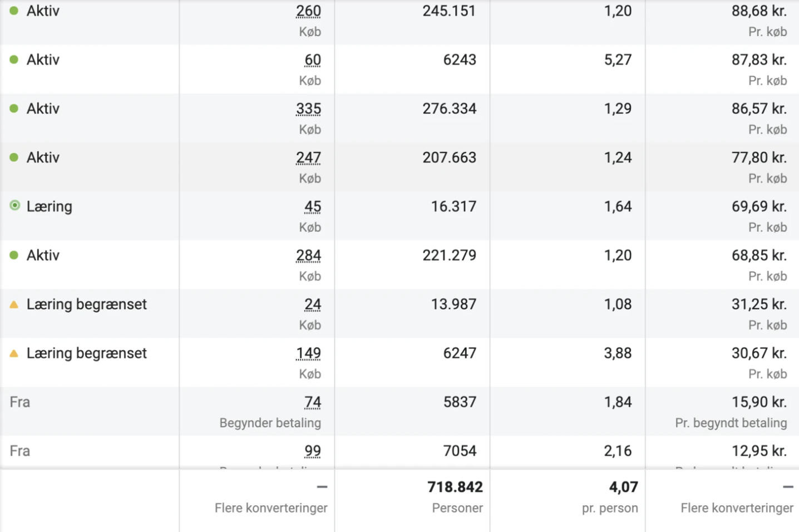799x532 pixels.
Task: Click green Aktiv dot in the 284 Køb row
Action: tap(14, 255)
